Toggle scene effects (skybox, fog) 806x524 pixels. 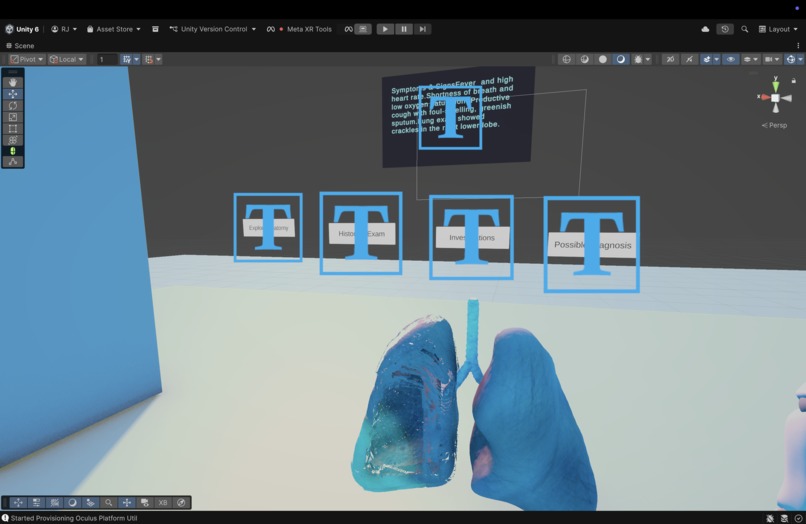coord(707,59)
